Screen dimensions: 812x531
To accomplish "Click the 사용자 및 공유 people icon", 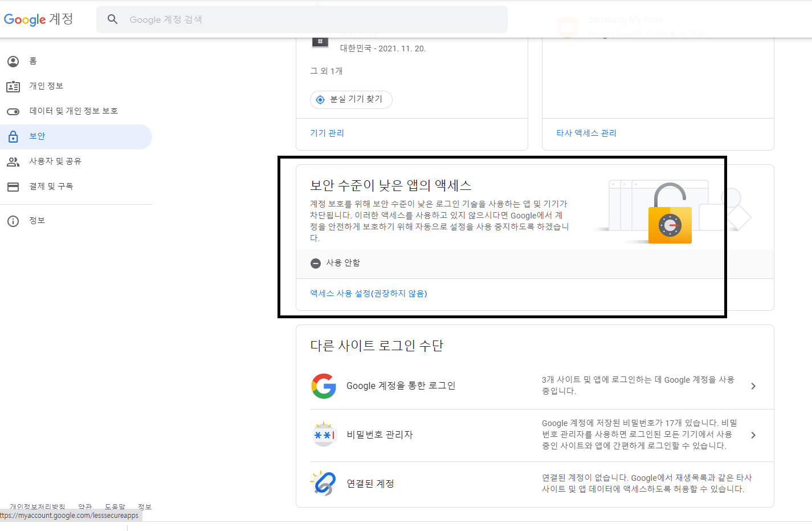I will pos(13,161).
